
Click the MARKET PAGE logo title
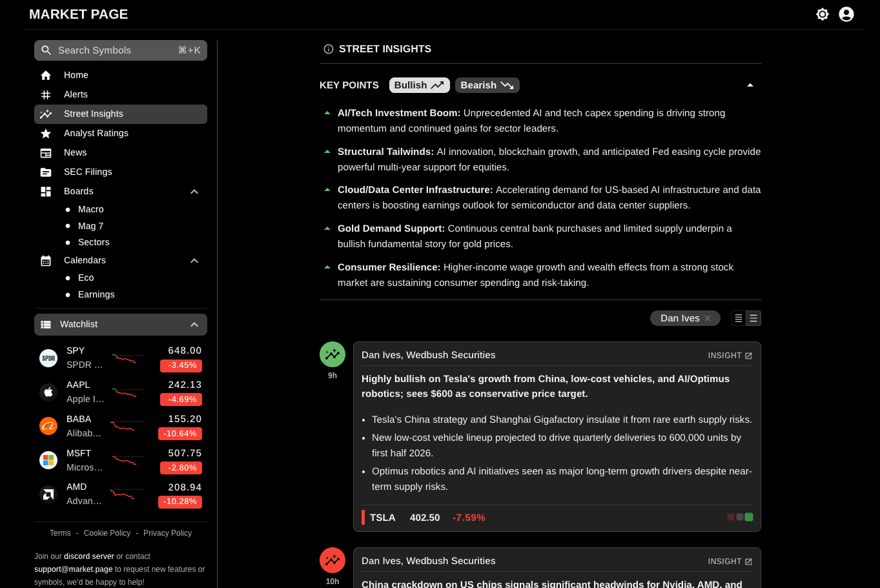click(x=79, y=14)
